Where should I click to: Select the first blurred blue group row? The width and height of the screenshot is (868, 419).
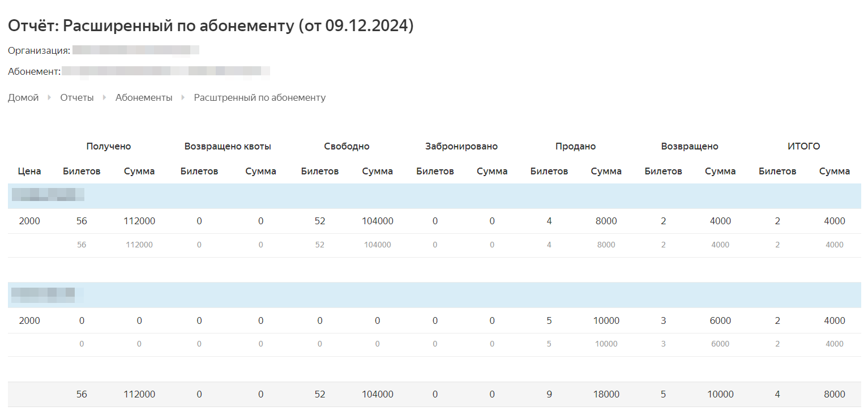[x=434, y=196]
